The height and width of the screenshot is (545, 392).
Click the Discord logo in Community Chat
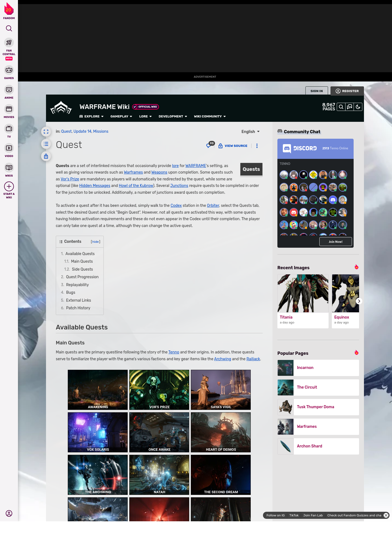click(x=300, y=149)
